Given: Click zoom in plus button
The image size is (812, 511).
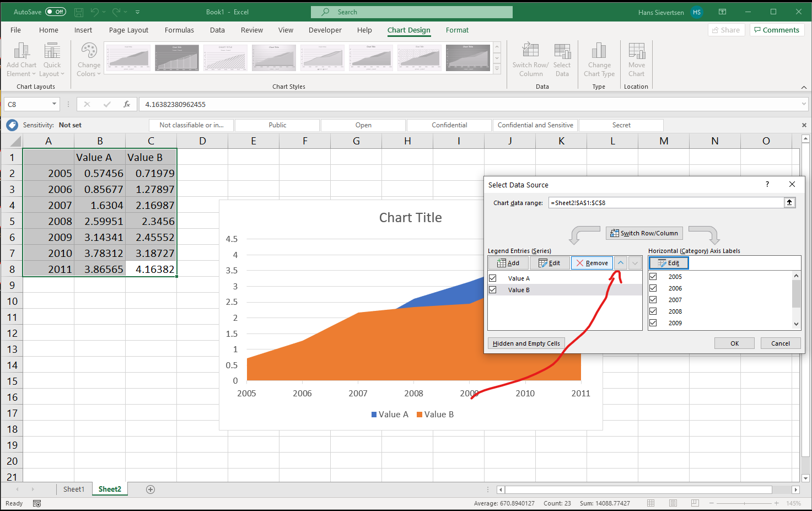Looking at the screenshot, I should 776,503.
